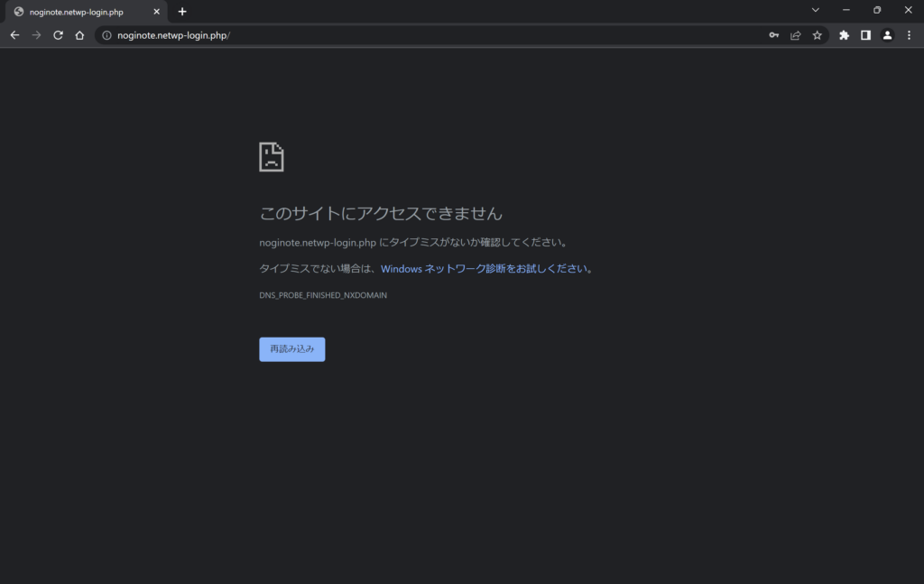Screen dimensions: 924x584
Task: Open the profile account menu
Action: coord(887,35)
